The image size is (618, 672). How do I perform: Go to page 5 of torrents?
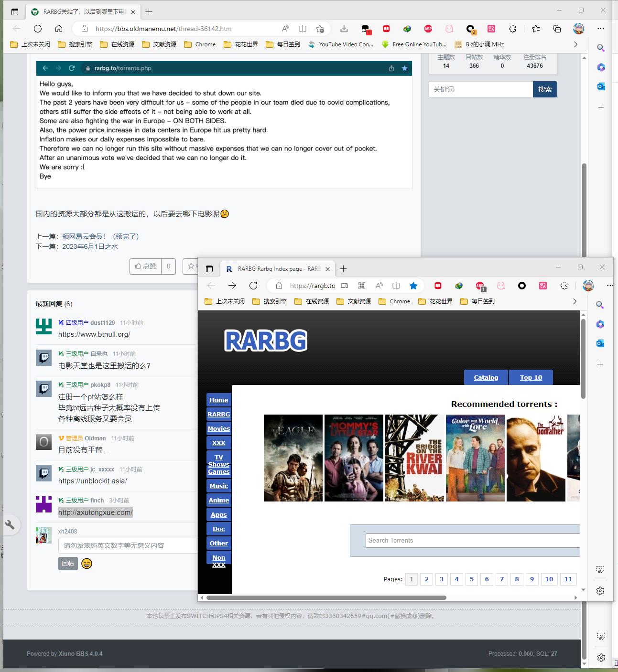472,579
